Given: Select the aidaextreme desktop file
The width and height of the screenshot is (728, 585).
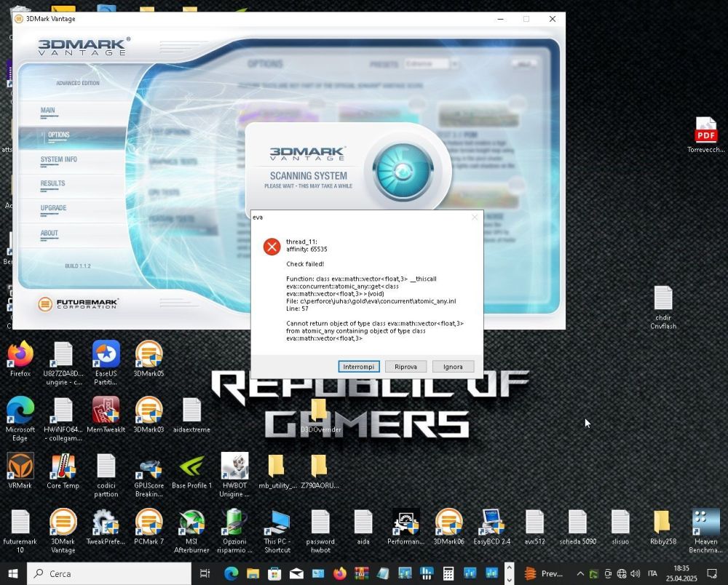Looking at the screenshot, I should coord(191,415).
